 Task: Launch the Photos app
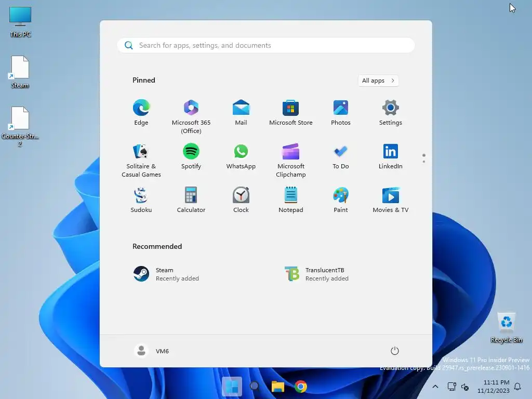pos(341,113)
